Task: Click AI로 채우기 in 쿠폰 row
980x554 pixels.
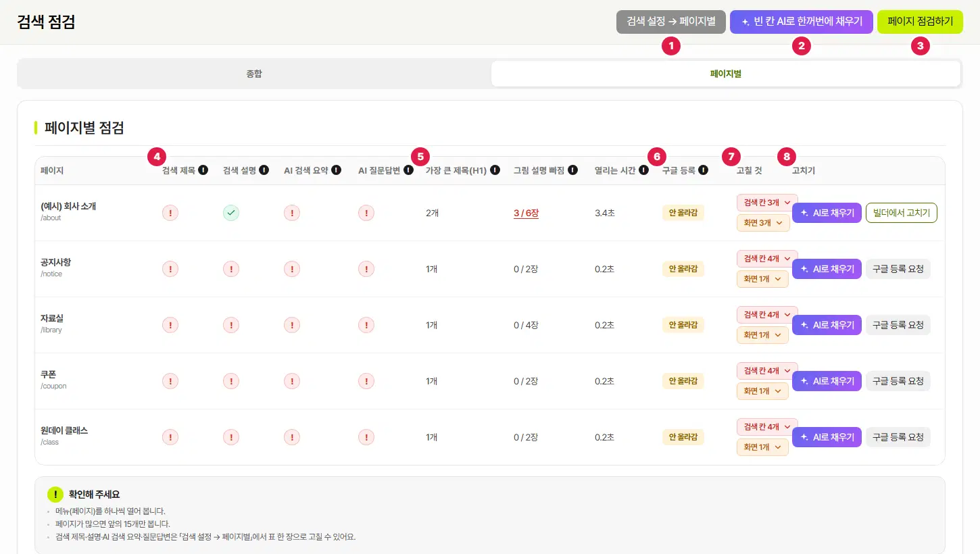Action: pyautogui.click(x=827, y=381)
